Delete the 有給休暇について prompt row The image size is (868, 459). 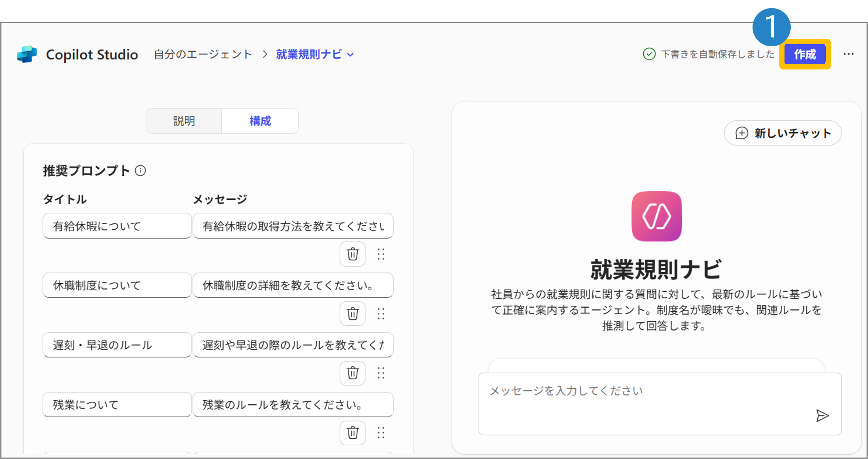pos(352,254)
